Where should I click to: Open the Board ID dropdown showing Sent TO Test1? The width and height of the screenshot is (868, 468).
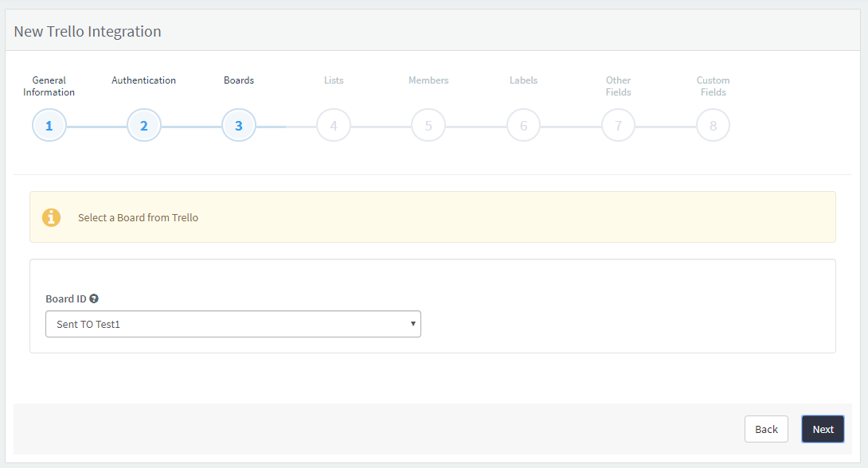(x=233, y=324)
